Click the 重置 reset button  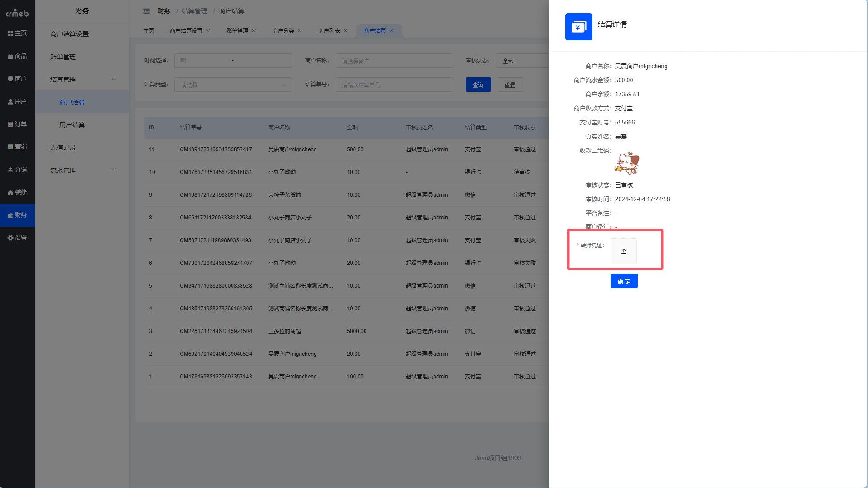coord(510,85)
